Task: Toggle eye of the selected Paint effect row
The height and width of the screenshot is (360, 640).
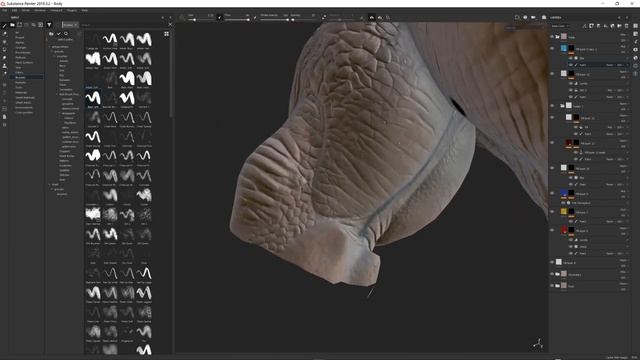Action: 571,65
